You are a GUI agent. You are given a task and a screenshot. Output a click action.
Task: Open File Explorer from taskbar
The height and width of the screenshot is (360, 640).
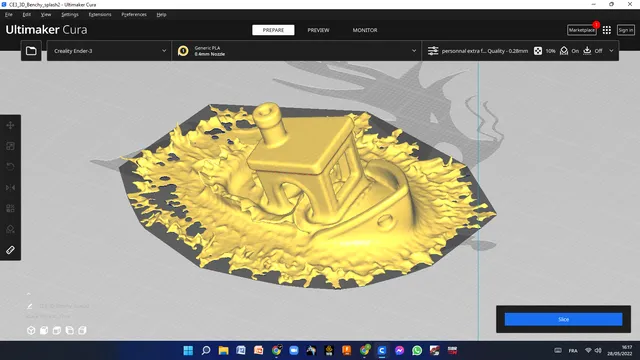[x=223, y=350]
